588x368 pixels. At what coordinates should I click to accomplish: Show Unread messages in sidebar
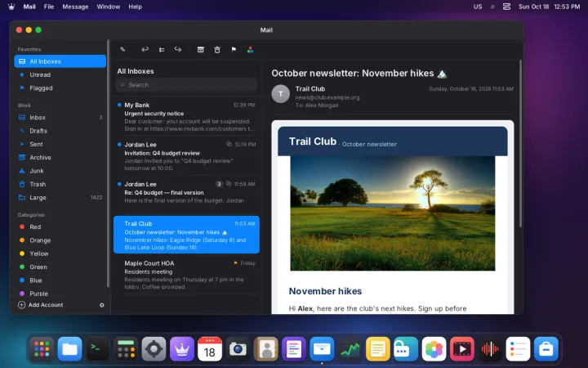click(60, 74)
